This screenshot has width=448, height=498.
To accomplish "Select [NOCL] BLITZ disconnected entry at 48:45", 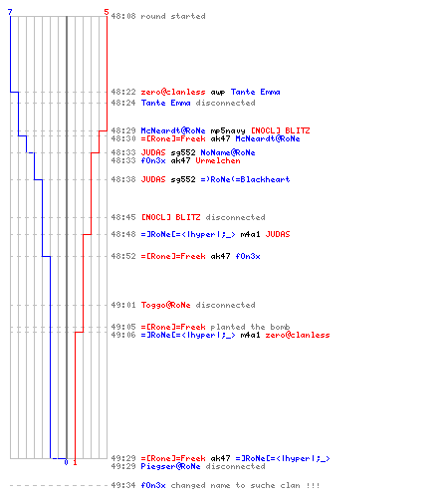I will (188, 217).
